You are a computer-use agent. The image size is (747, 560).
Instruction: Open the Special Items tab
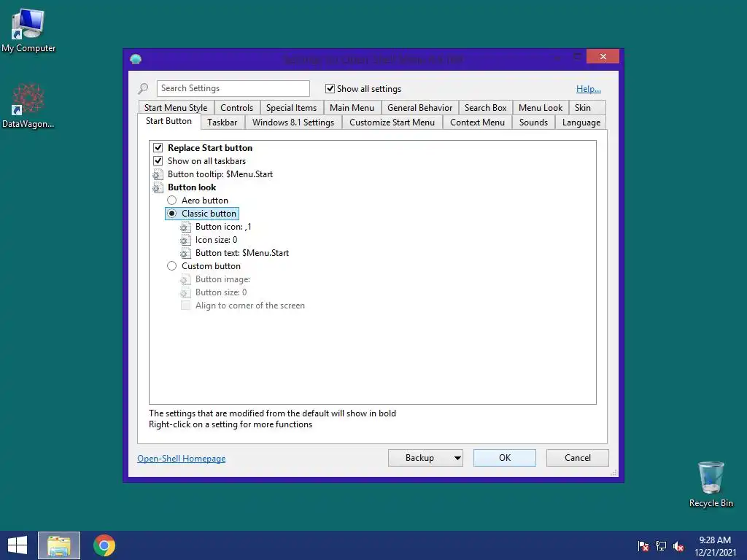[292, 108]
